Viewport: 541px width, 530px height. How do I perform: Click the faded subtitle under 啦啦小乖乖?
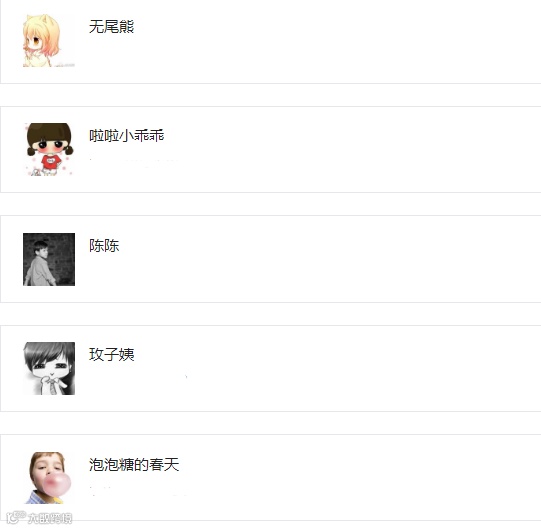(x=135, y=160)
